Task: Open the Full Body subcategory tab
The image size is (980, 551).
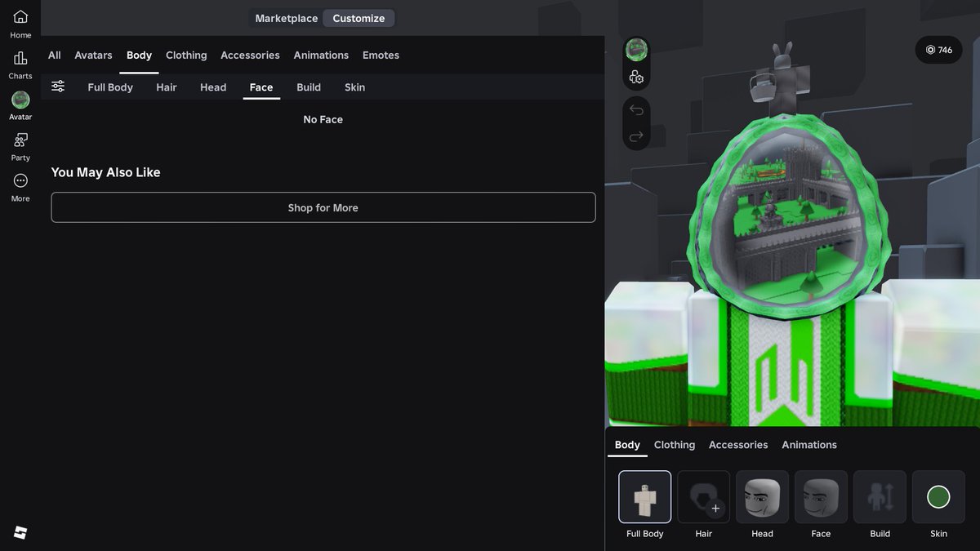Action: [110, 87]
